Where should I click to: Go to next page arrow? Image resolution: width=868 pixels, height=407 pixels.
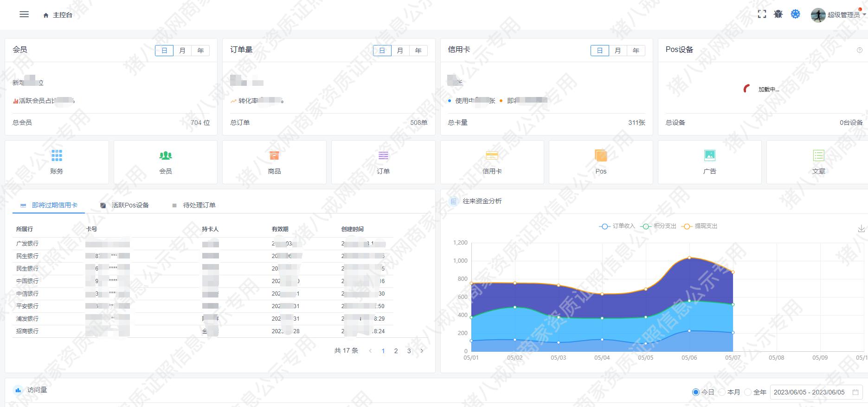pyautogui.click(x=422, y=351)
